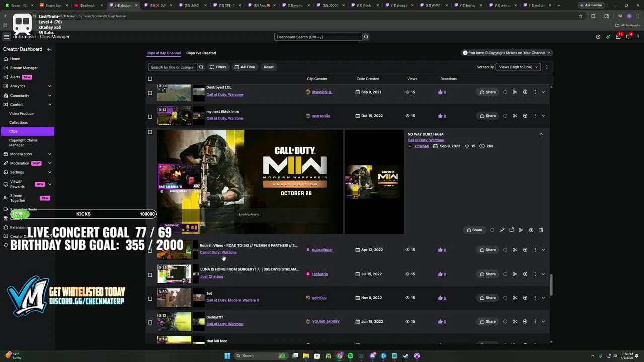Open notifications bell with 13 badge
The height and width of the screenshot is (362, 644).
click(618, 37)
